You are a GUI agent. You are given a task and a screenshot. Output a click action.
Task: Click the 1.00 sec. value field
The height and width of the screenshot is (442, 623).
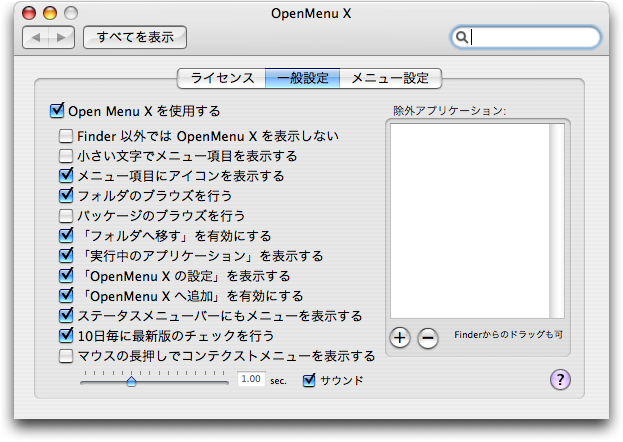tap(251, 379)
